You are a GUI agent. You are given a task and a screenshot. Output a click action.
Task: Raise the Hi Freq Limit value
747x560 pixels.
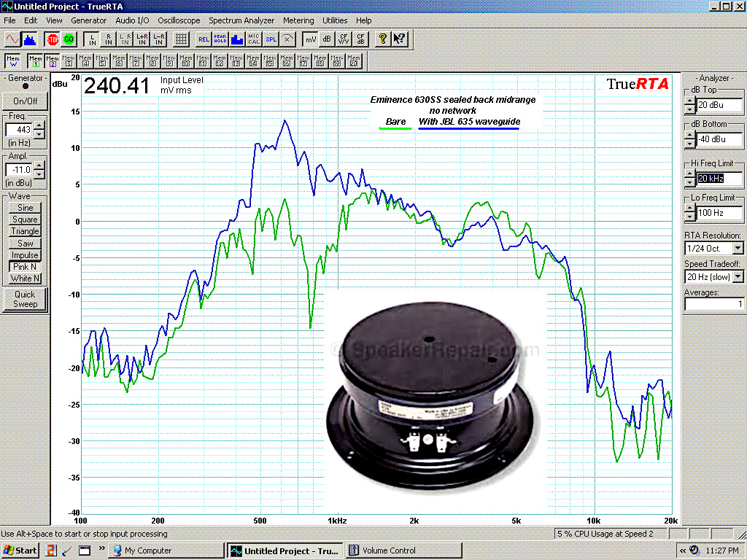coord(690,175)
